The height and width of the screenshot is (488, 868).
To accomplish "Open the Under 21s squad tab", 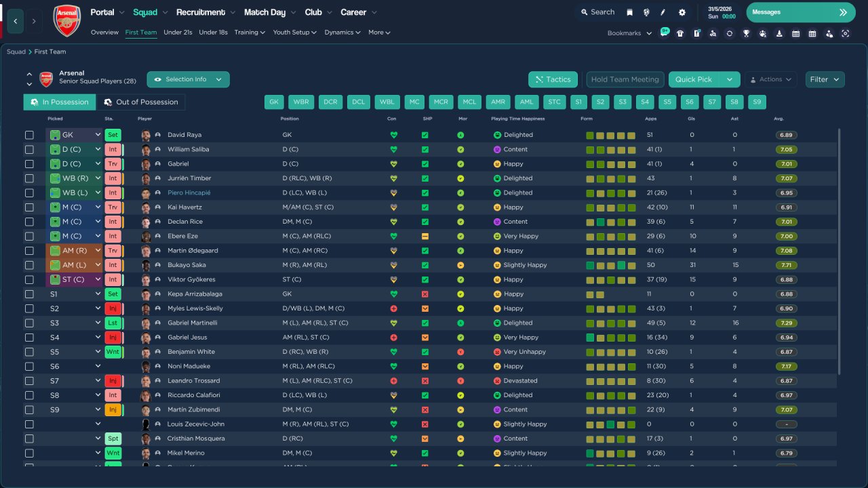I will coord(178,33).
